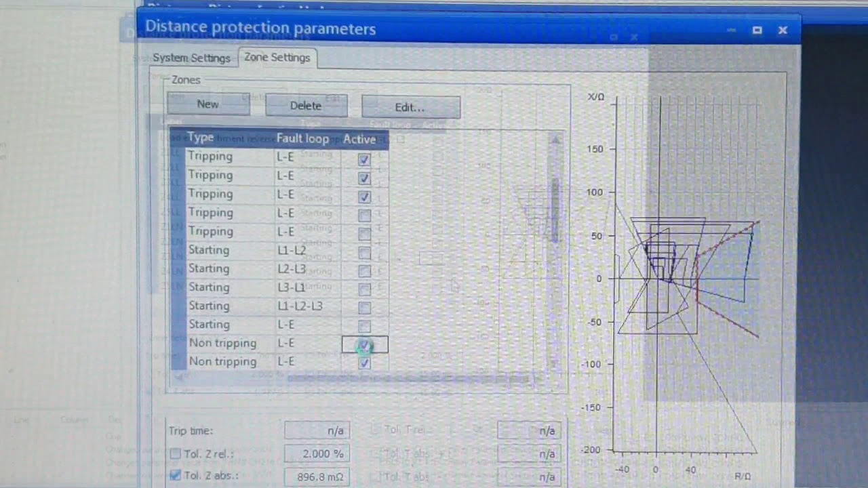Click the Delete zone button
Screen dimensions: 868x488
pyautogui.click(x=306, y=106)
